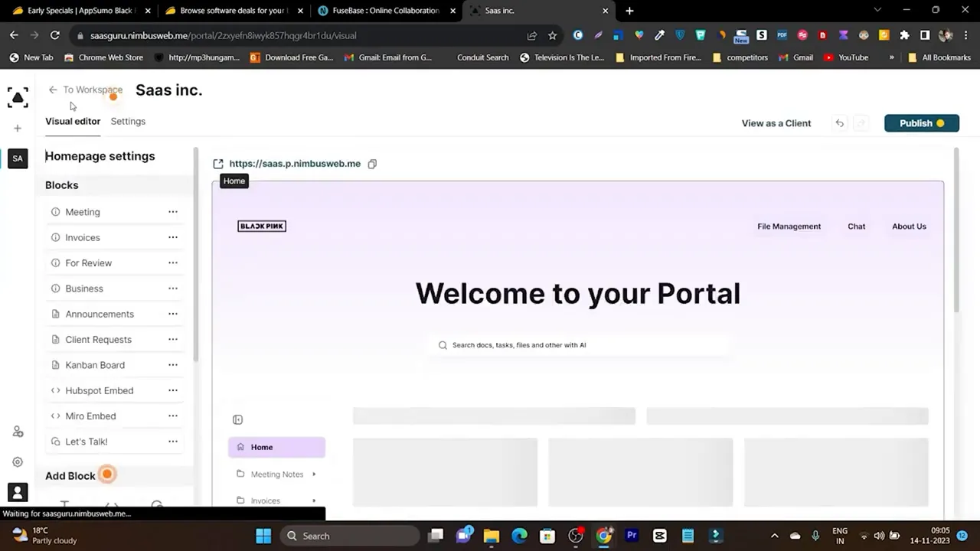Expand Invoices in the portal navigation preview
This screenshot has width=980, height=551.
313,500
